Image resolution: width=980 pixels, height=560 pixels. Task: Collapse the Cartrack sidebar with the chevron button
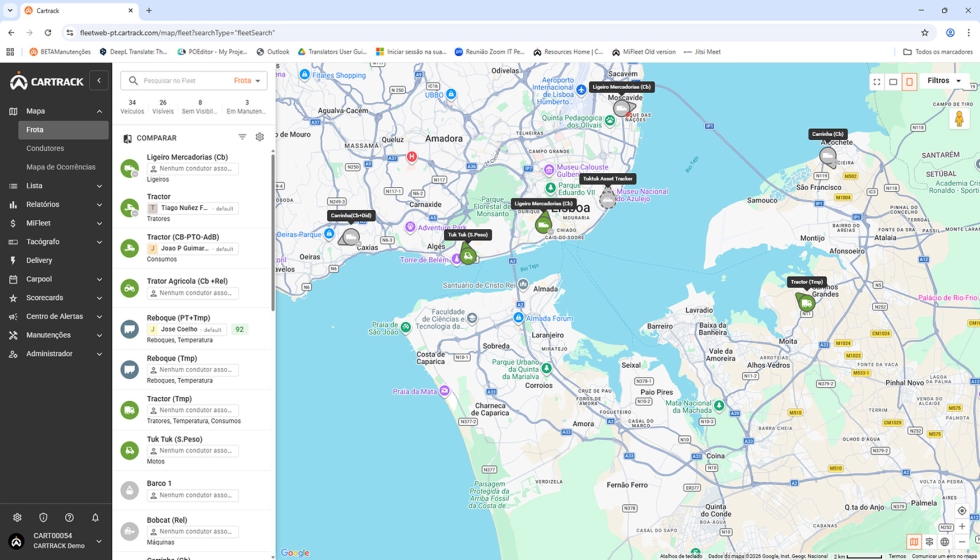click(x=98, y=81)
